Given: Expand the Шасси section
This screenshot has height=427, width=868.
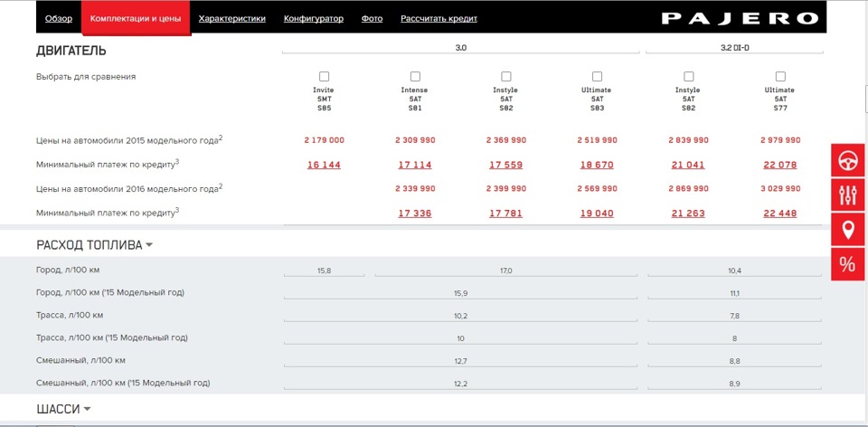Looking at the screenshot, I should 63,409.
